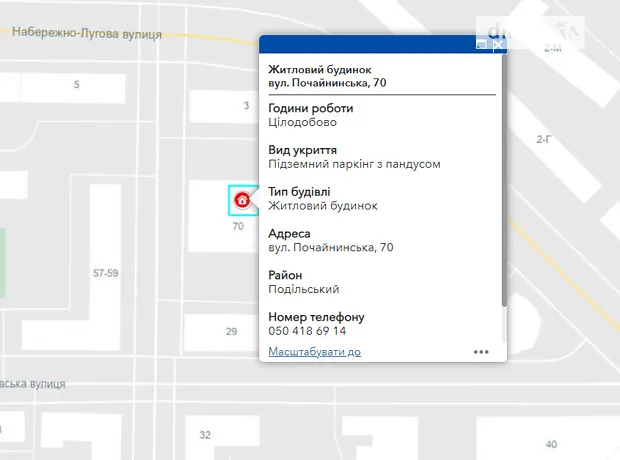Click building number 57-59 on map
This screenshot has height=460, width=620.
click(x=106, y=273)
